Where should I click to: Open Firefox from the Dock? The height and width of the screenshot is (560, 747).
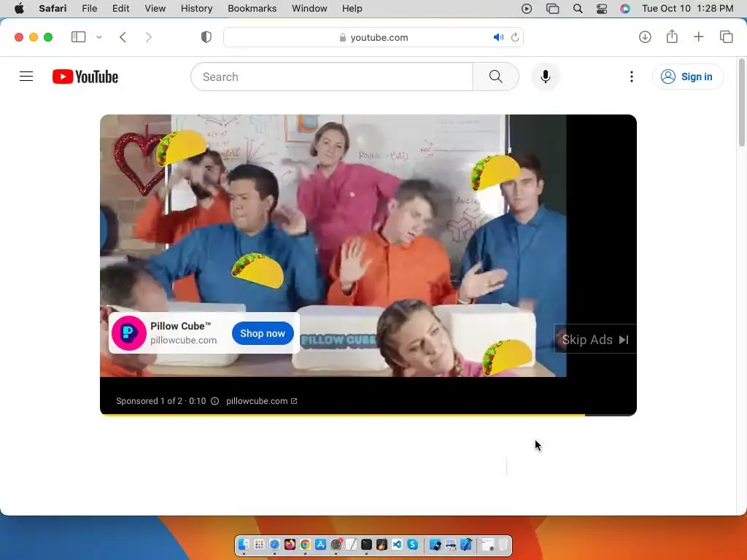(x=290, y=544)
